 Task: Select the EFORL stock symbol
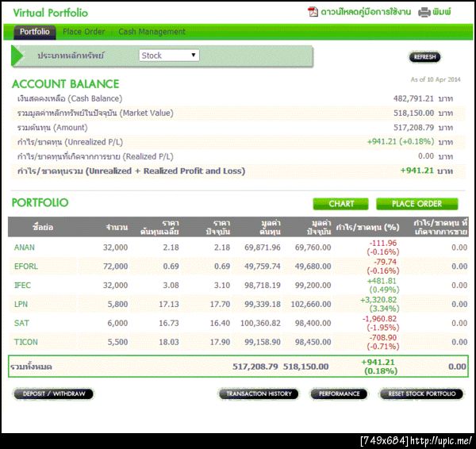(26, 267)
